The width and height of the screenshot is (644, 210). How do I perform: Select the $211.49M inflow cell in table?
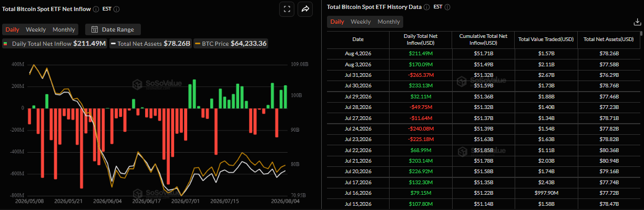420,54
